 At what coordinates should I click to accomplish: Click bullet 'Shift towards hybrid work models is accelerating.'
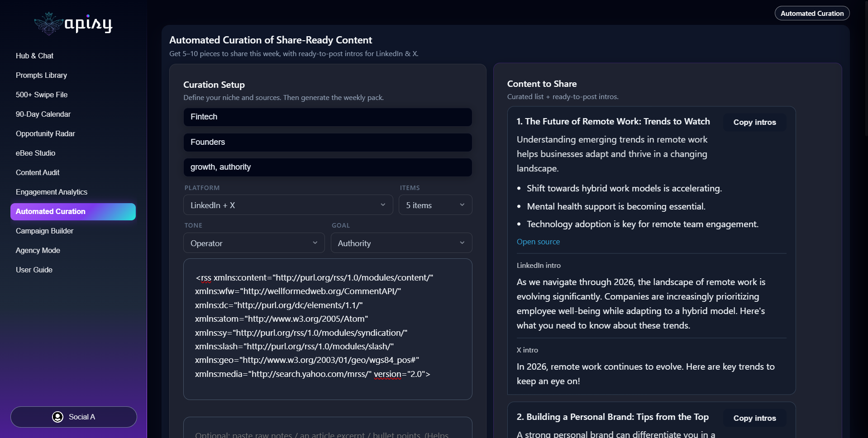[624, 188]
